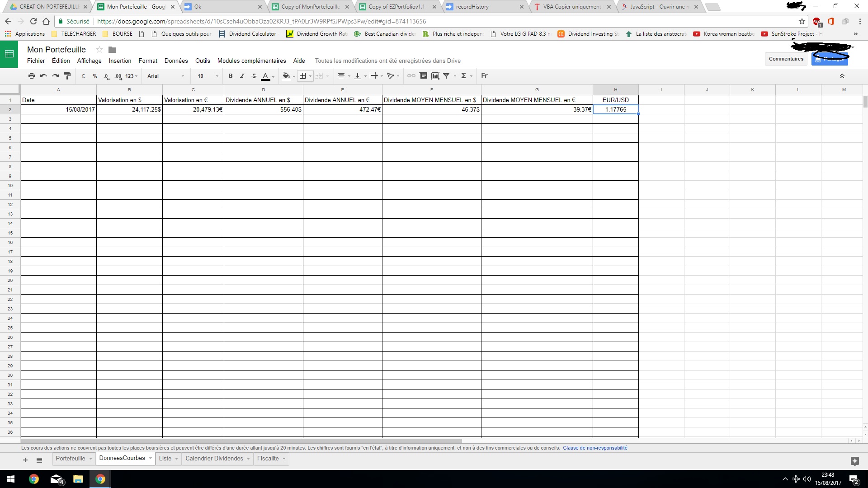Click the borders grid icon
The width and height of the screenshot is (868, 488).
coord(303,76)
